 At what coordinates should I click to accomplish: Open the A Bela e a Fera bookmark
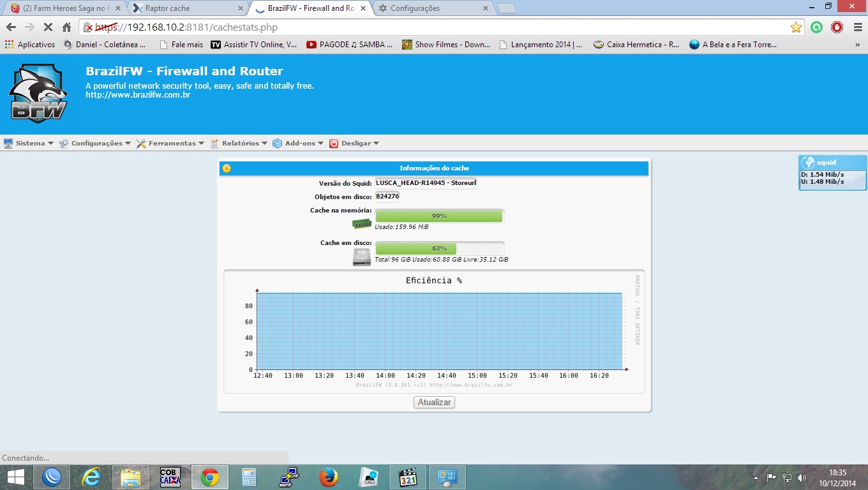(x=733, y=45)
